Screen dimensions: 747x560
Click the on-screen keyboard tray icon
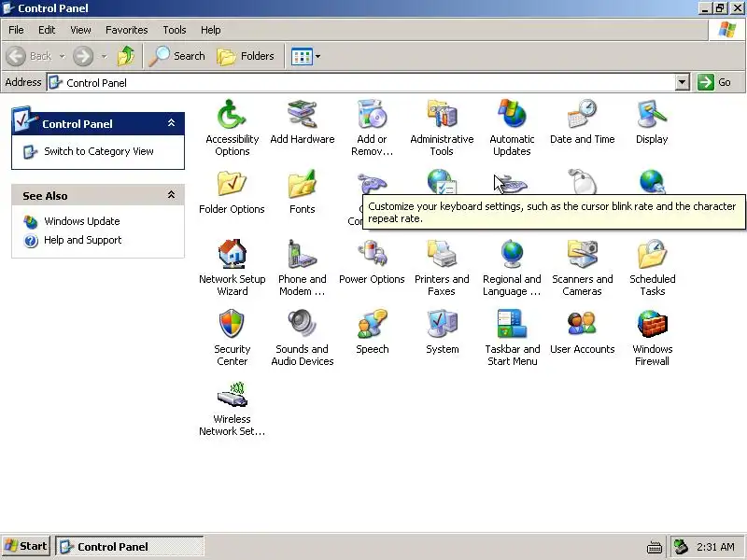coord(655,547)
